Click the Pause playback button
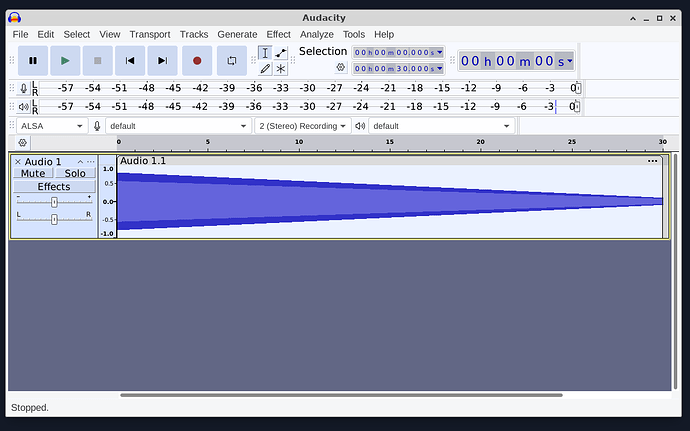690x431 pixels. point(32,61)
